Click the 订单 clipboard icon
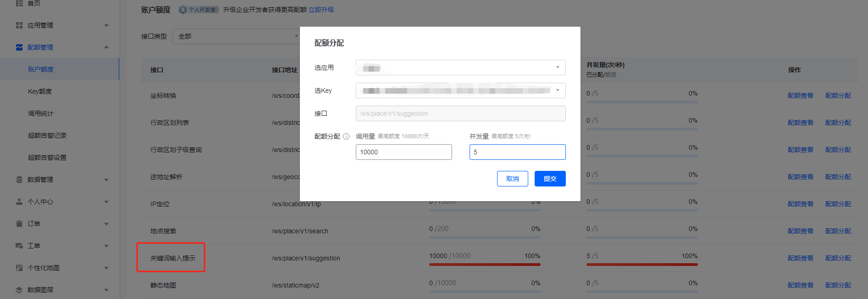This screenshot has width=868, height=299. tap(19, 224)
